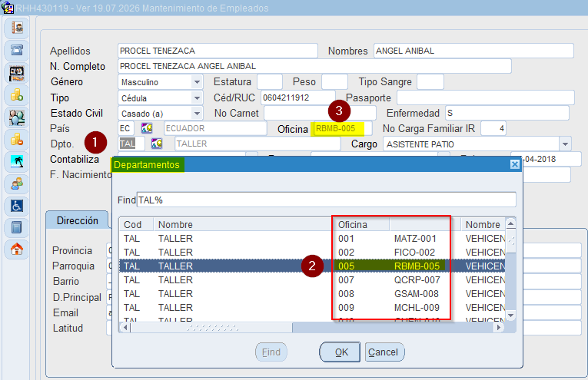The image size is (588, 380).
Task: Click the coins with green plus icon
Action: (x=16, y=95)
